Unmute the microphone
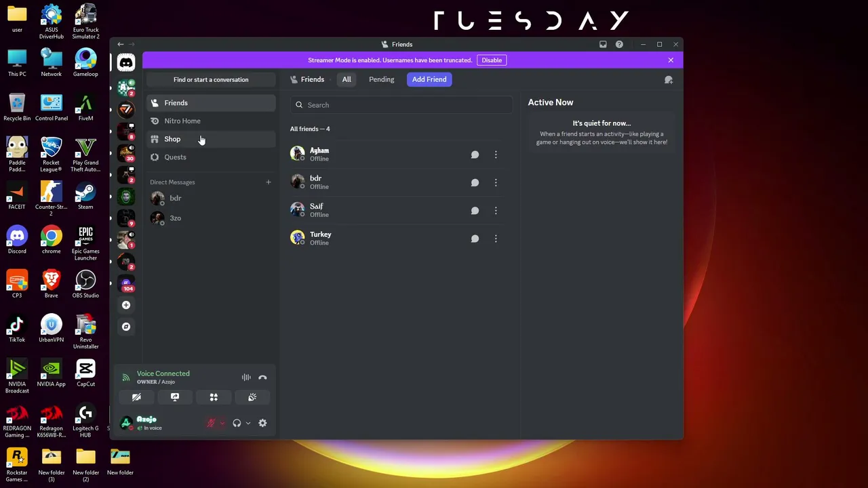Screen dimensions: 868x488 (x=211, y=424)
